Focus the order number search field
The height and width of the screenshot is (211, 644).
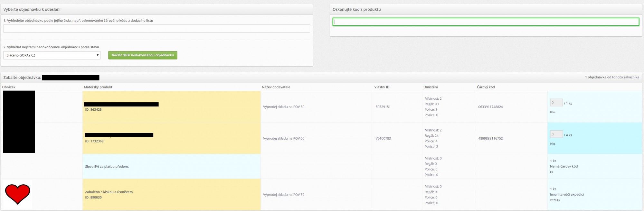[x=156, y=29]
